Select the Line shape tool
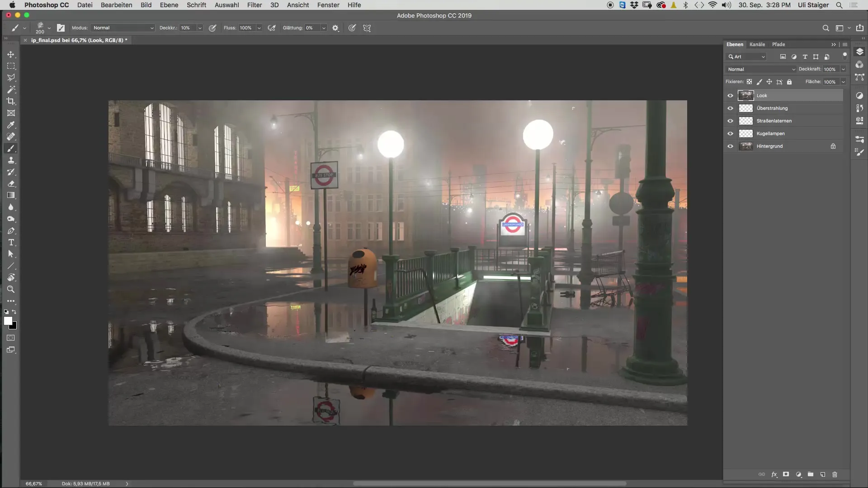The height and width of the screenshot is (488, 868). 11,266
